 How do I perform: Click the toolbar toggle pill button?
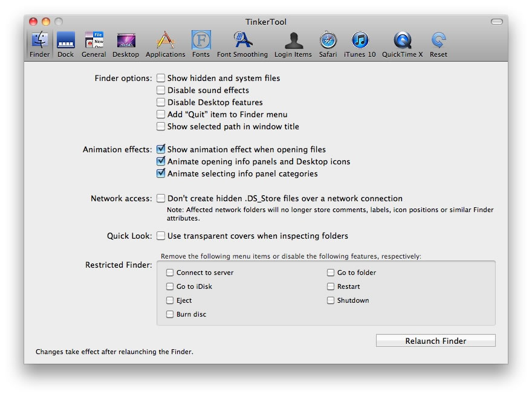pyautogui.click(x=497, y=22)
